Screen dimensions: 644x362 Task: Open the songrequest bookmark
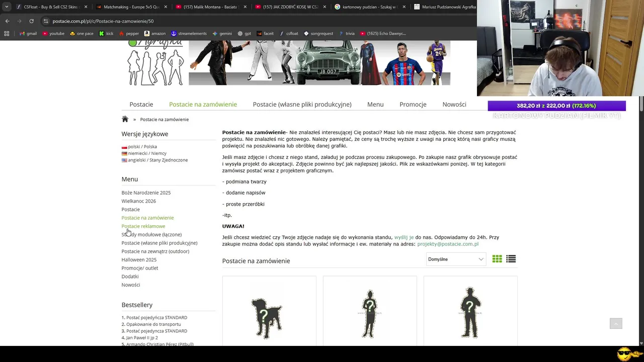318,34
